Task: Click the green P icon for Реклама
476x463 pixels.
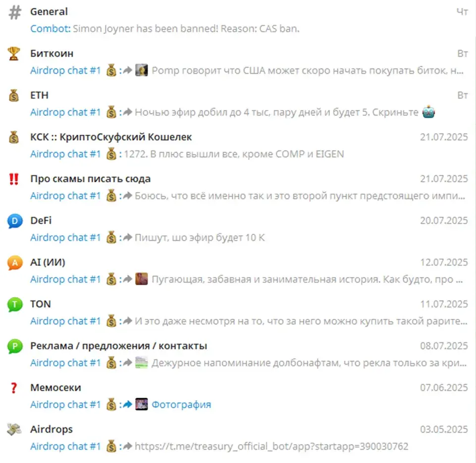Action: pos(15,346)
